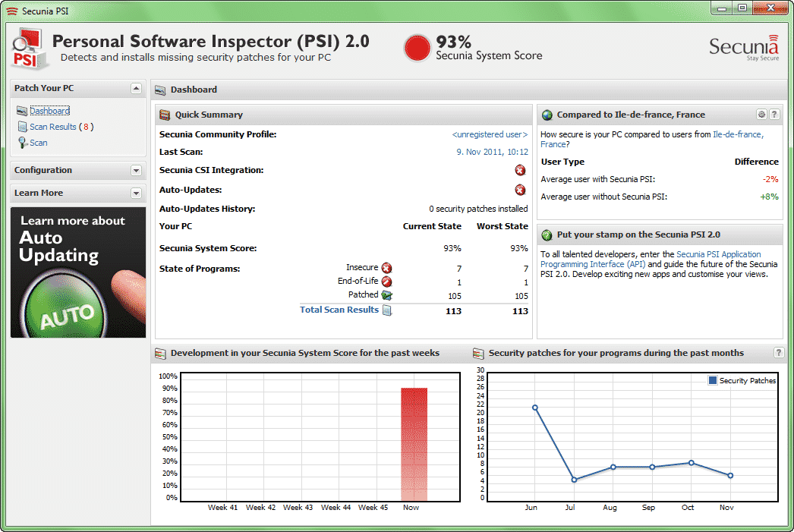This screenshot has height=532, width=794.
Task: Collapse the Patch Your PC section
Action: [136, 88]
